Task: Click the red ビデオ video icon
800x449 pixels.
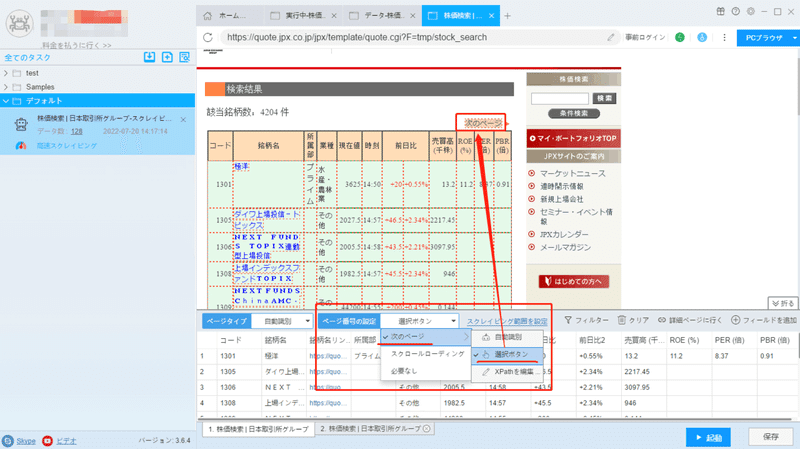Action: [x=47, y=441]
